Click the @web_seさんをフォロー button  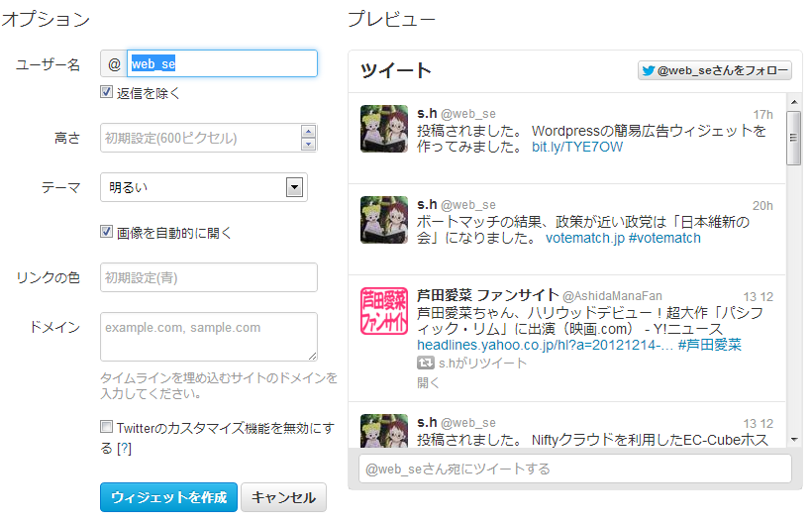point(715,70)
